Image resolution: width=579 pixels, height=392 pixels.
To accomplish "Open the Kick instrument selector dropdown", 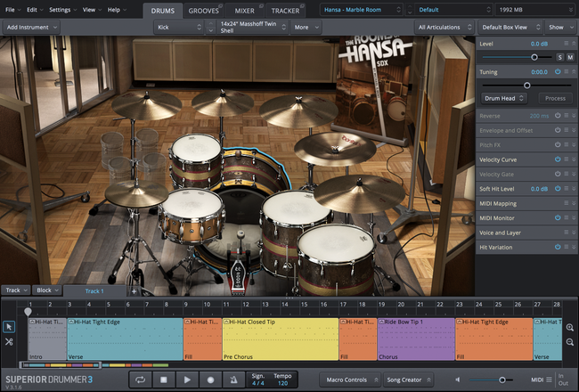I will [178, 27].
